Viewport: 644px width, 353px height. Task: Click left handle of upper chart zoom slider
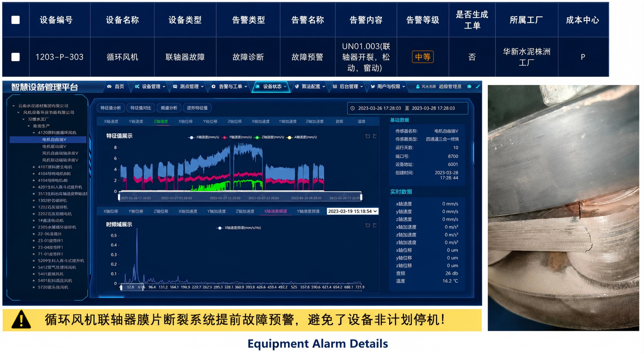point(119,197)
